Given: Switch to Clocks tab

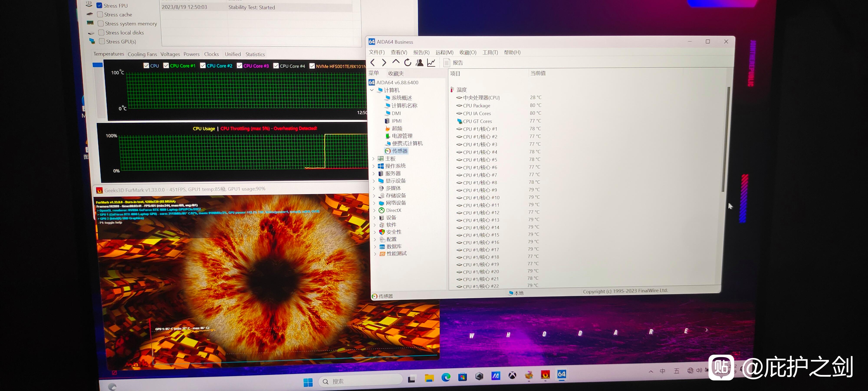Looking at the screenshot, I should click(x=211, y=54).
